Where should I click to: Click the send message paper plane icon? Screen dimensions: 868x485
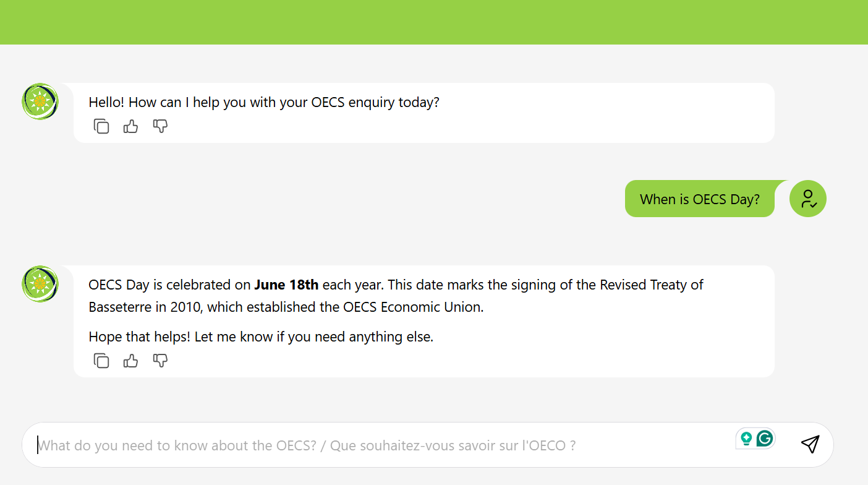(810, 444)
